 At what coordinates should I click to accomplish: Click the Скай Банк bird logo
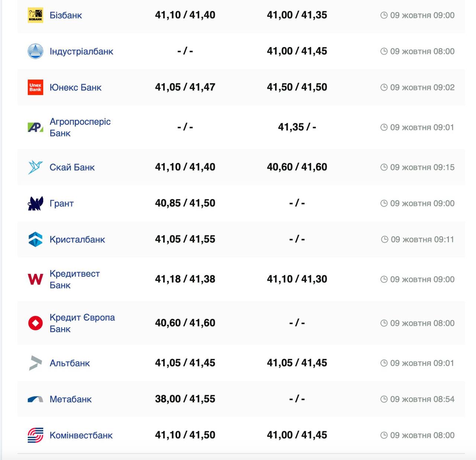point(35,167)
